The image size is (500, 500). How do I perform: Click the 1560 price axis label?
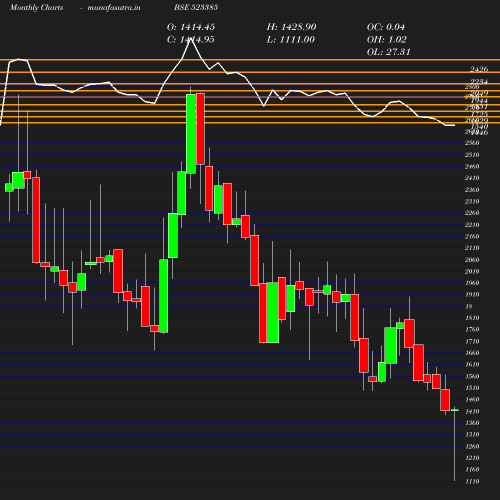tap(472, 376)
